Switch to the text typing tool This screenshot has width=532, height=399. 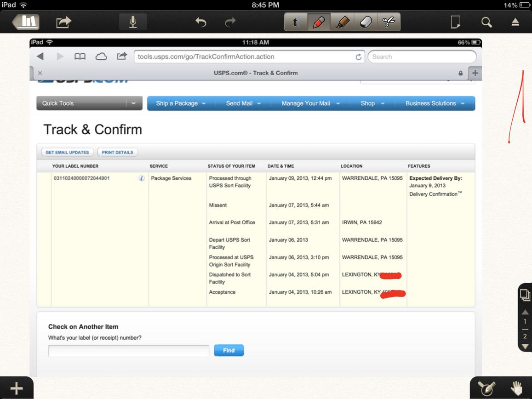[296, 22]
